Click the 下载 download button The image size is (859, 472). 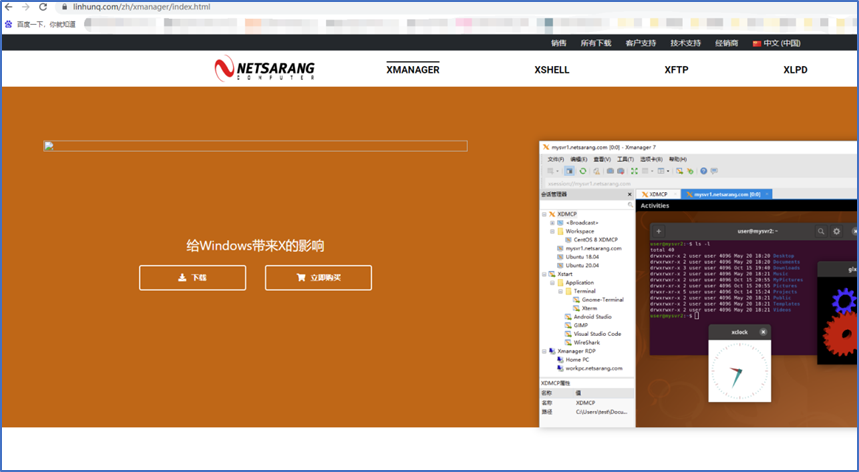[192, 278]
